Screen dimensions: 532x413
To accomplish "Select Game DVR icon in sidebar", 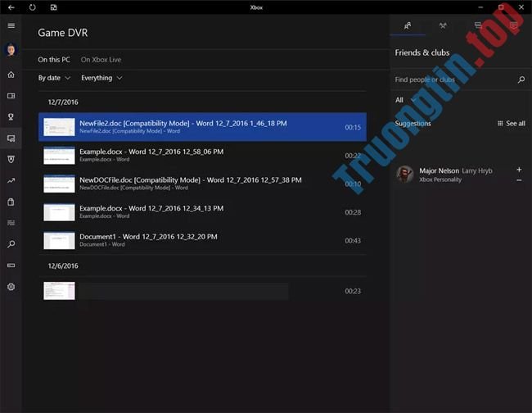I will click(11, 138).
